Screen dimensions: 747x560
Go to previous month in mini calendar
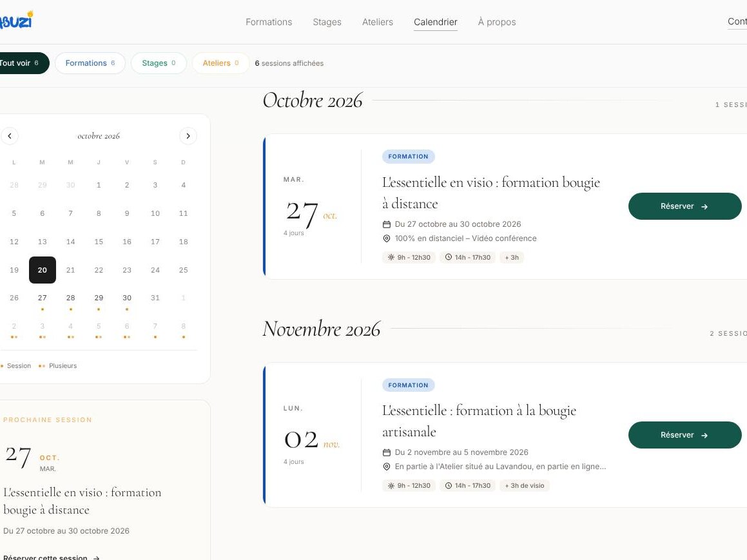coord(10,136)
